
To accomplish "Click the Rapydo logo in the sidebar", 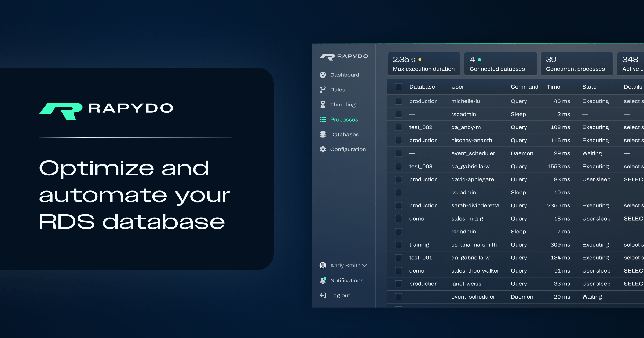I will (x=344, y=56).
